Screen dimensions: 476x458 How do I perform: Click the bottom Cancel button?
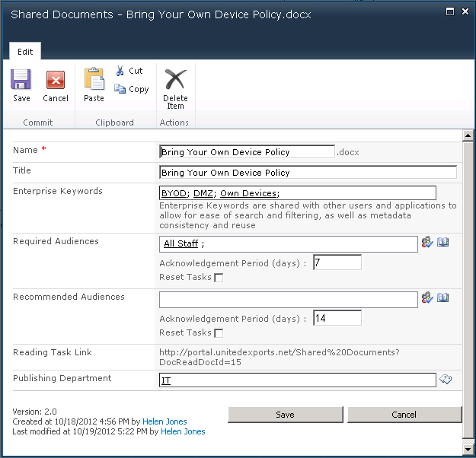(404, 415)
